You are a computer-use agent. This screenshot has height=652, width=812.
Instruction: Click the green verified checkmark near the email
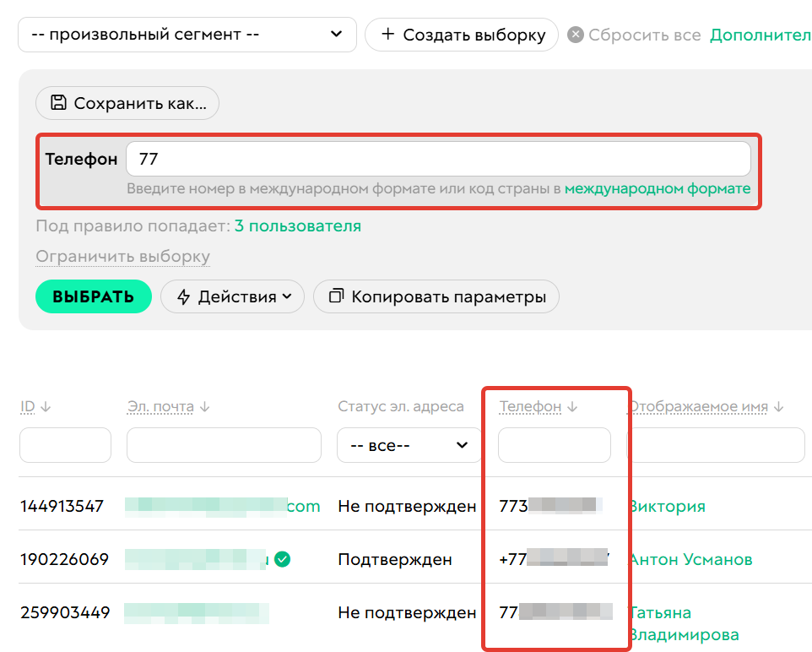point(282,558)
